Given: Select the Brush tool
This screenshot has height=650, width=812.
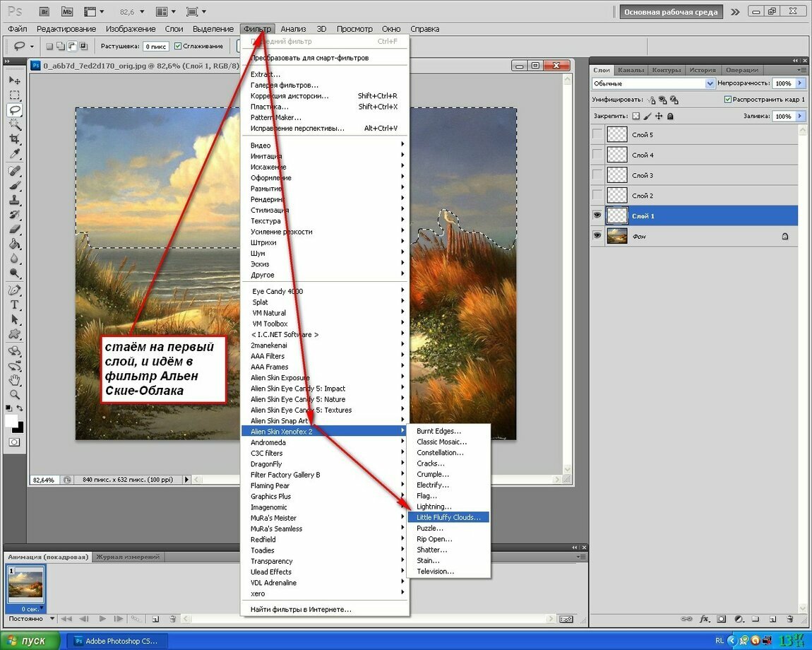Looking at the screenshot, I should point(15,186).
